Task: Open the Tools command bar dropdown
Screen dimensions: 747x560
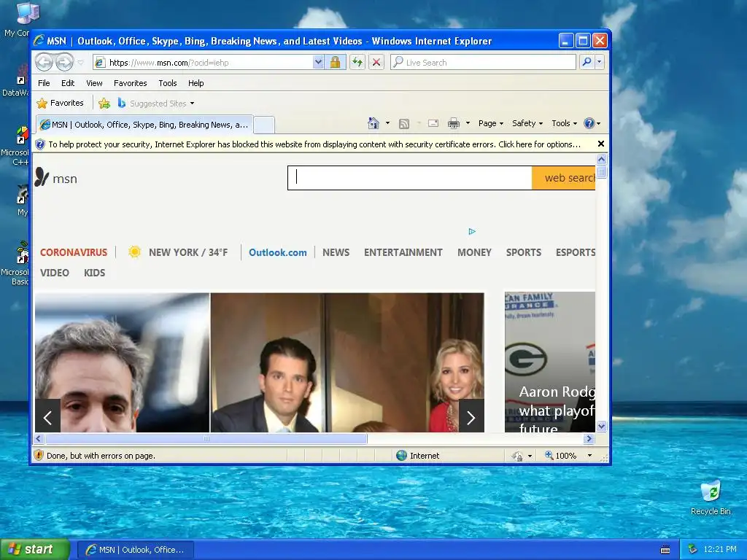Action: pos(564,123)
